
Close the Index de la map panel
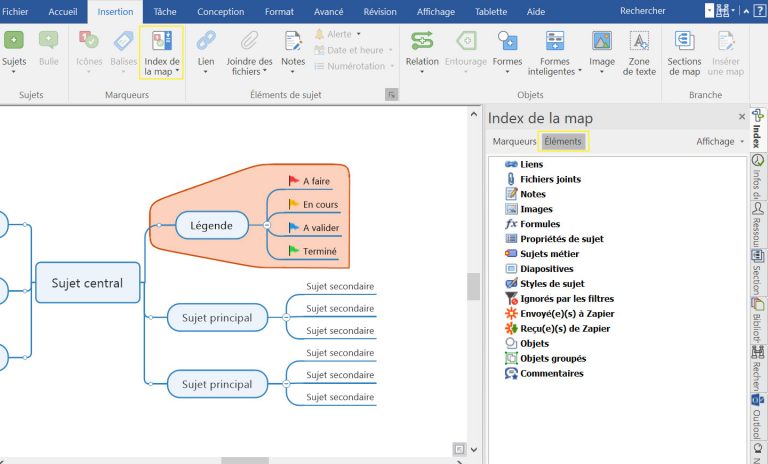tap(741, 117)
